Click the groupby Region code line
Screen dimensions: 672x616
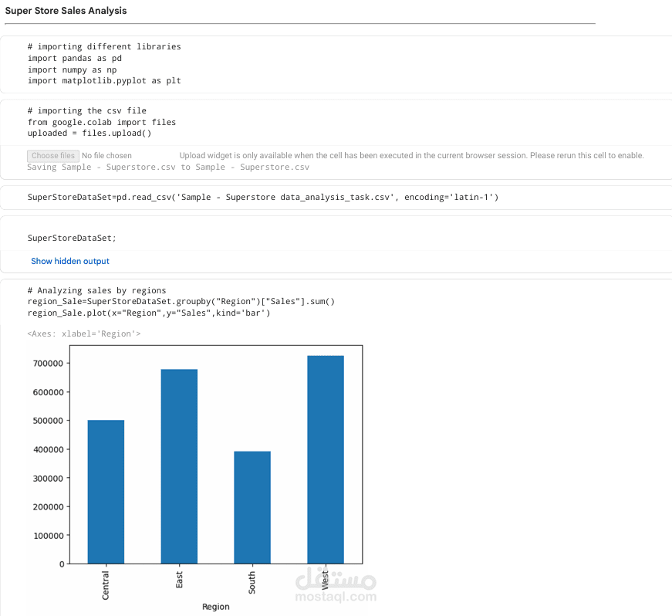tap(181, 301)
